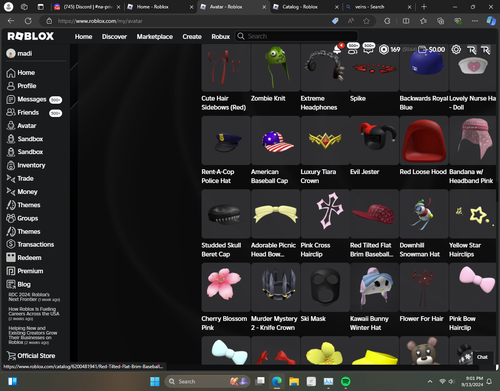The image size is (500, 391).
Task: Open Transactions in the sidebar
Action: coord(30,244)
